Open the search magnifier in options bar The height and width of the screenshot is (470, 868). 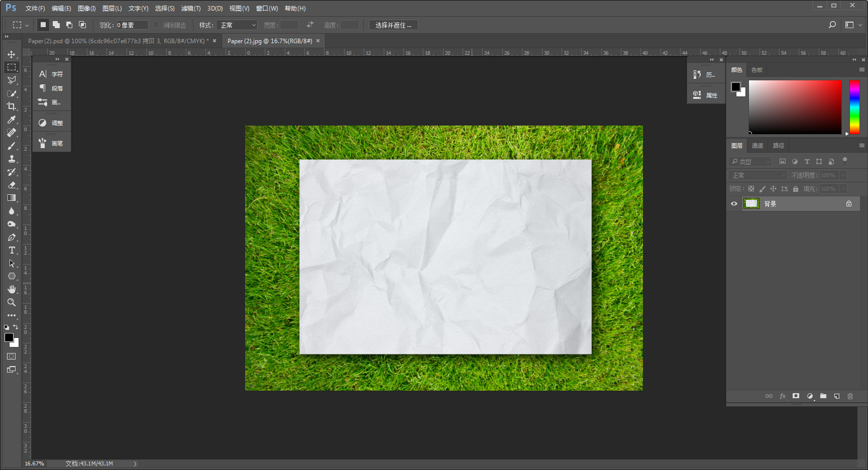(x=832, y=25)
